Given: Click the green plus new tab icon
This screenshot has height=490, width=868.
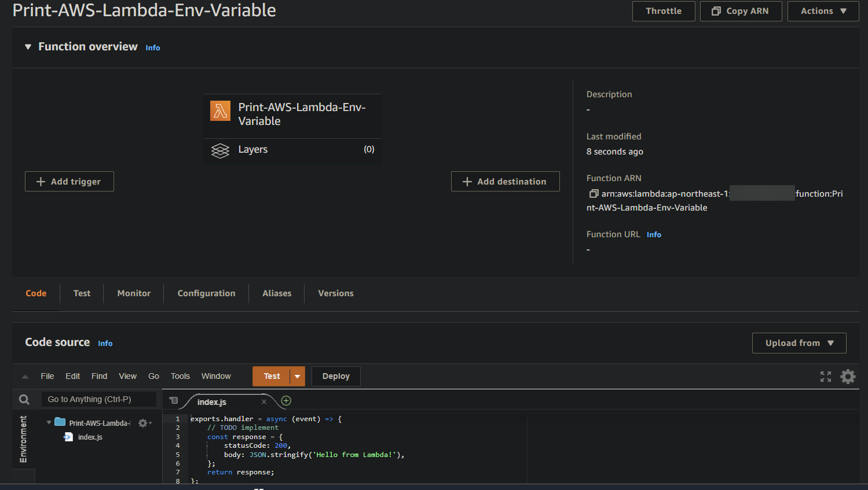Looking at the screenshot, I should pos(286,400).
